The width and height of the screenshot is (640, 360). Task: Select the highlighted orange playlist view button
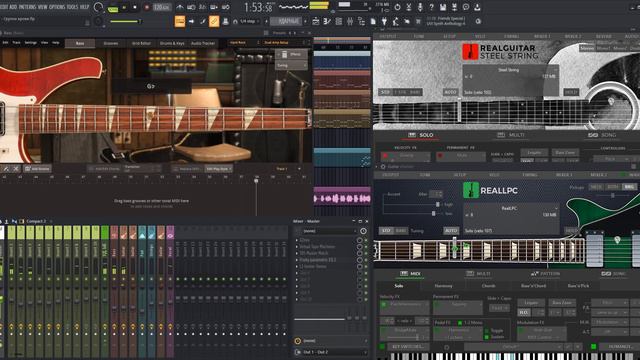(x=180, y=21)
